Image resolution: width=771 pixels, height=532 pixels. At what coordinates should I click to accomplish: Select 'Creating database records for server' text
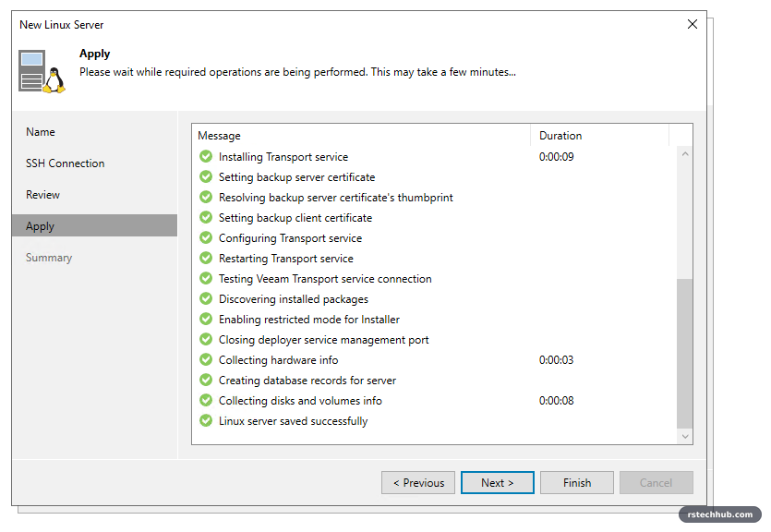[307, 381]
